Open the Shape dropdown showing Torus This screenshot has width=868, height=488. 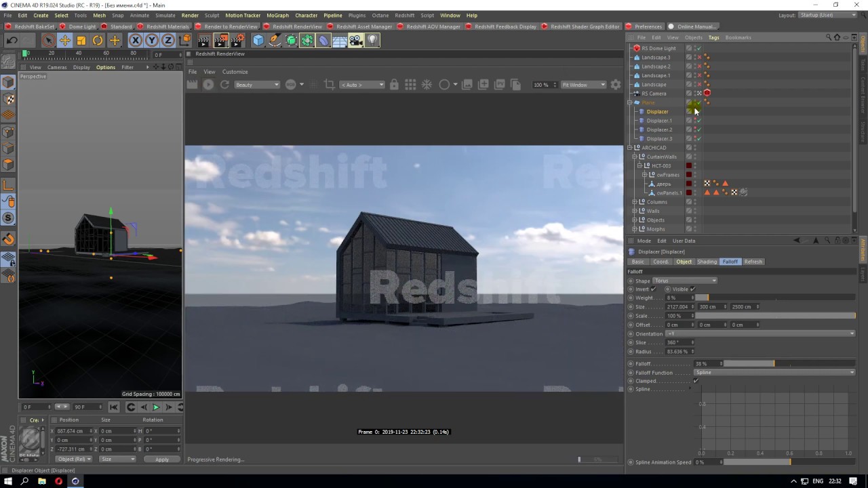685,281
